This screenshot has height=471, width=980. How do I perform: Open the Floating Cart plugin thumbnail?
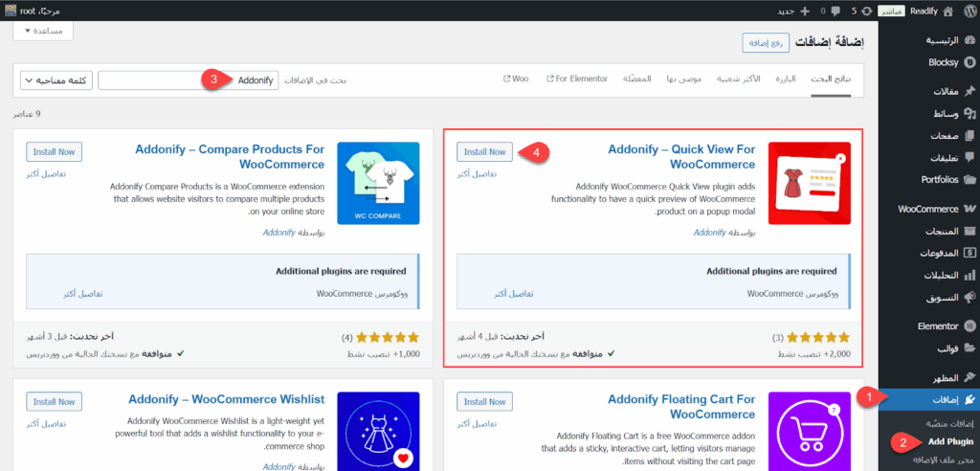pyautogui.click(x=810, y=432)
